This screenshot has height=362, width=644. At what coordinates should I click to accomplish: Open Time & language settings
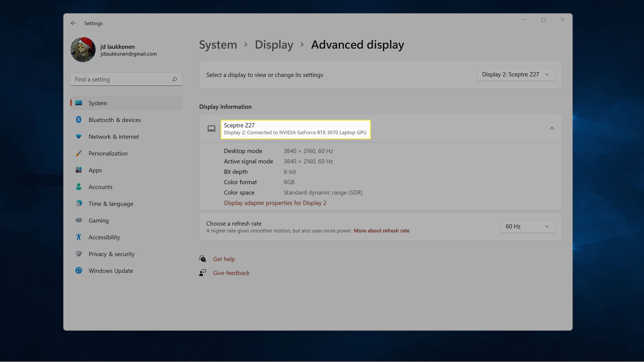pos(126,203)
